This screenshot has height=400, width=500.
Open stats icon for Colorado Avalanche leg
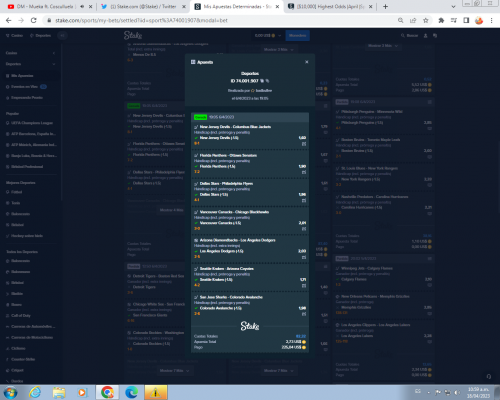pos(304,314)
